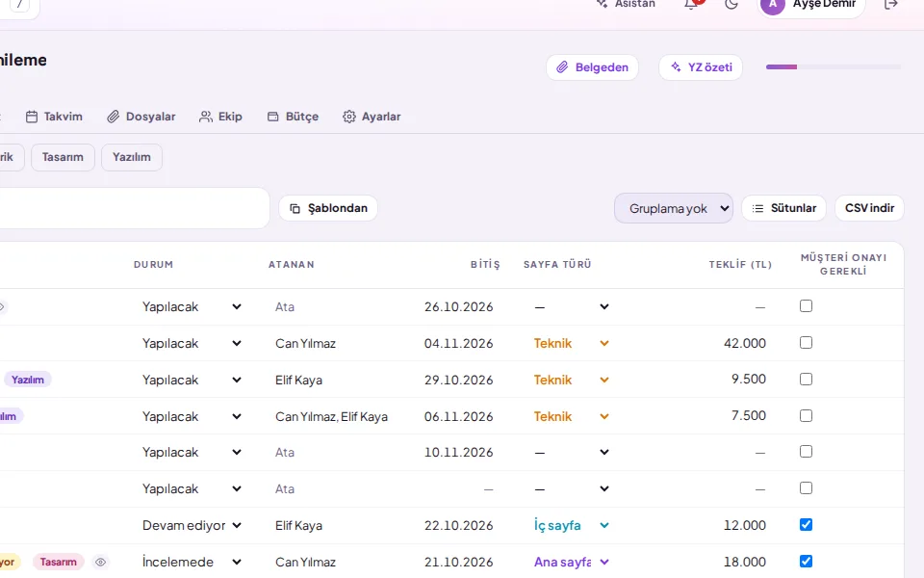Open the Sütunlar column chooser
The height and width of the screenshot is (578, 924).
[x=783, y=208]
